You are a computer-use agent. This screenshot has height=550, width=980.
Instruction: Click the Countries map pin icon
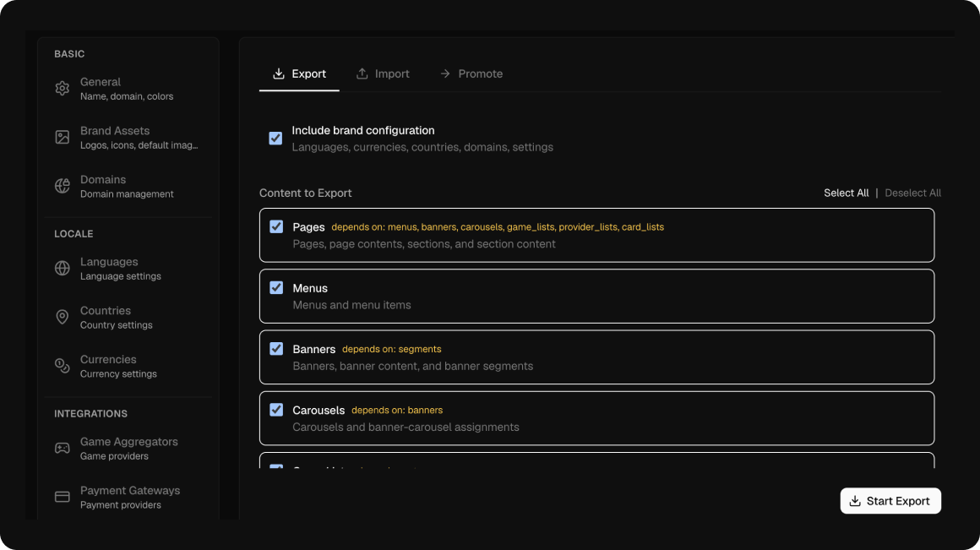(62, 317)
